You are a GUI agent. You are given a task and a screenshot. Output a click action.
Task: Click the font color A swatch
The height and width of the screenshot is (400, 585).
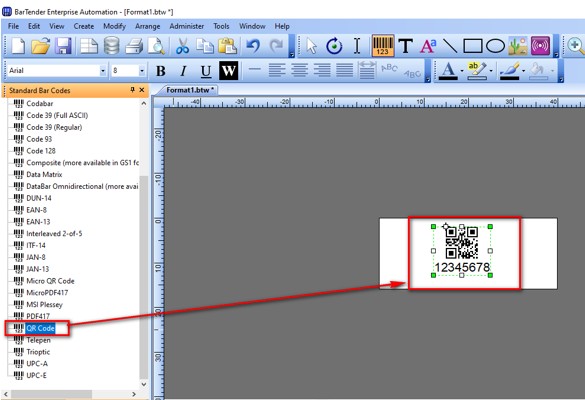click(448, 71)
